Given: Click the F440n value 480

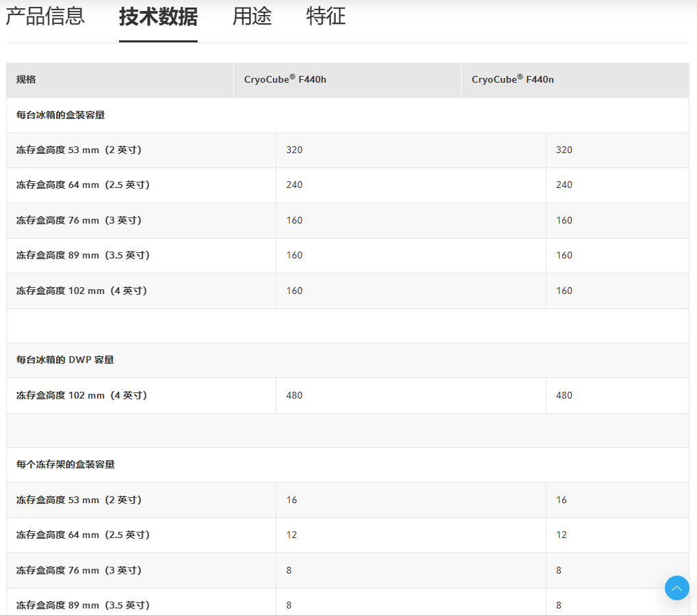Looking at the screenshot, I should 564,396.
